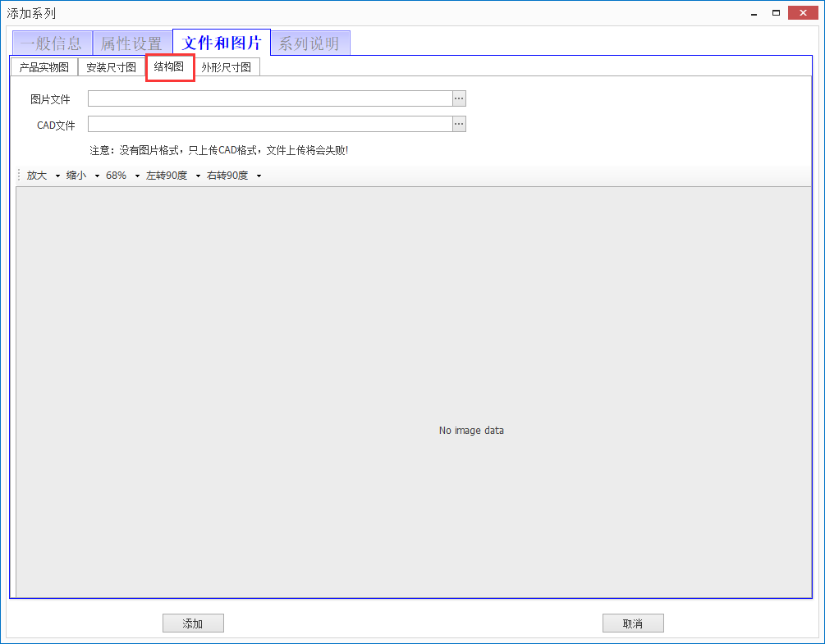Screen dimensions: 825x644
Task: Expand the dropdown arrow next to 缩小
Action: pyautogui.click(x=97, y=176)
